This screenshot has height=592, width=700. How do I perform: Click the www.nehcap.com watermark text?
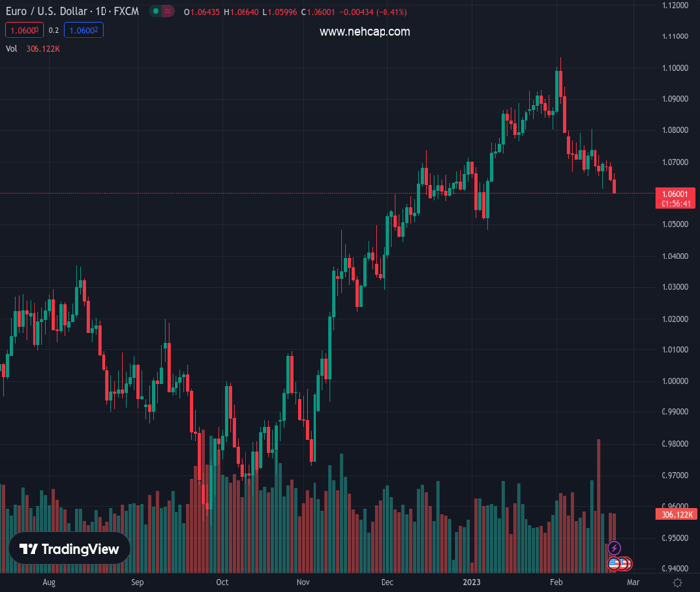pos(365,32)
